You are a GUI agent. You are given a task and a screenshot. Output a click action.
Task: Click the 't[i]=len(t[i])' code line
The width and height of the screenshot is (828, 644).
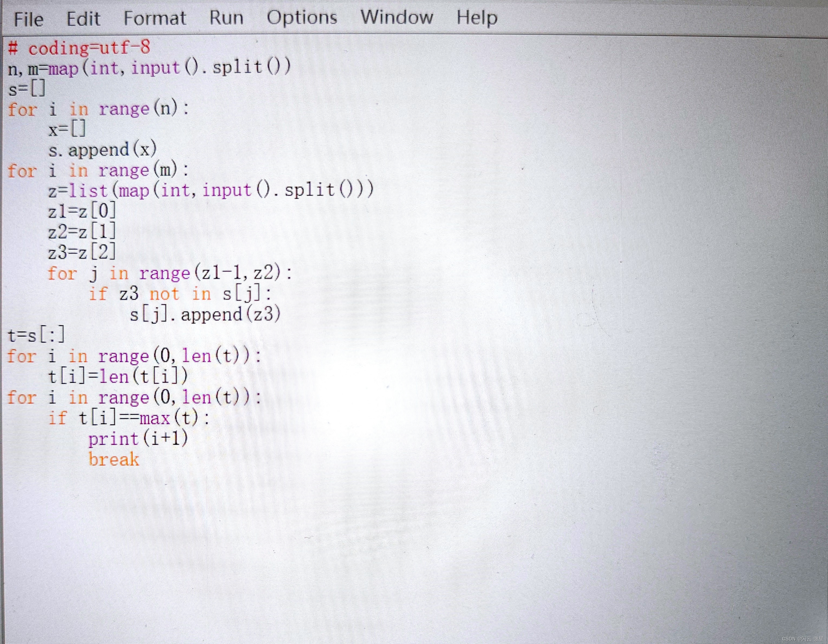click(118, 377)
